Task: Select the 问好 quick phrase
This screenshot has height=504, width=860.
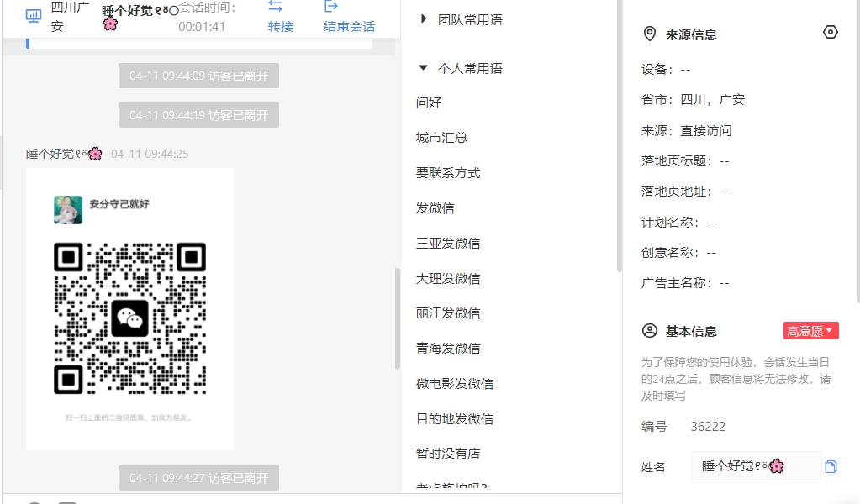Action: tap(429, 102)
